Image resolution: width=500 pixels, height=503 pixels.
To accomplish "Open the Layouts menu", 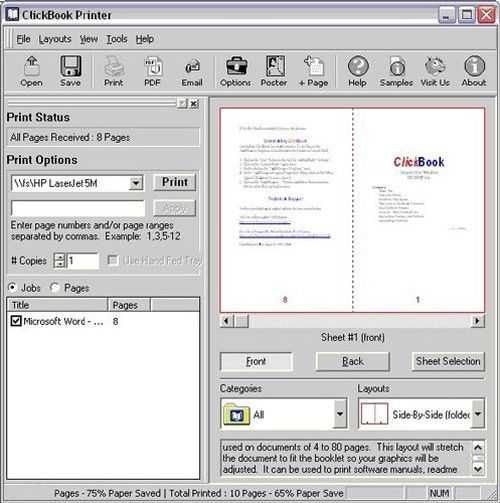I will pyautogui.click(x=55, y=39).
